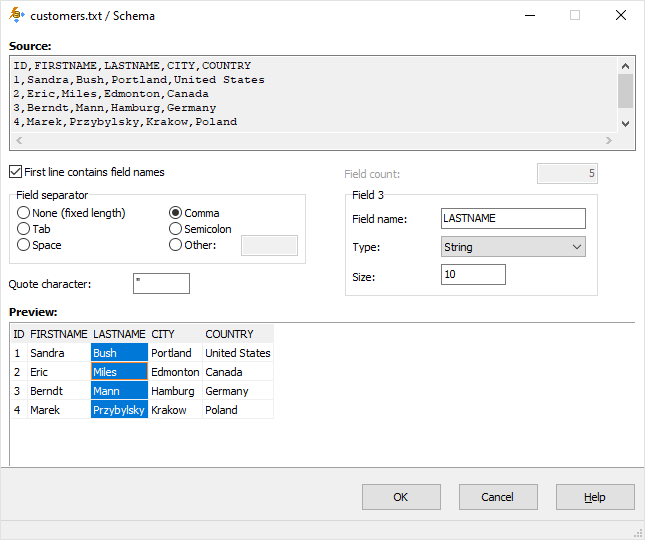Click the customers.txt app icon in title bar
The image size is (645, 540).
pyautogui.click(x=16, y=15)
